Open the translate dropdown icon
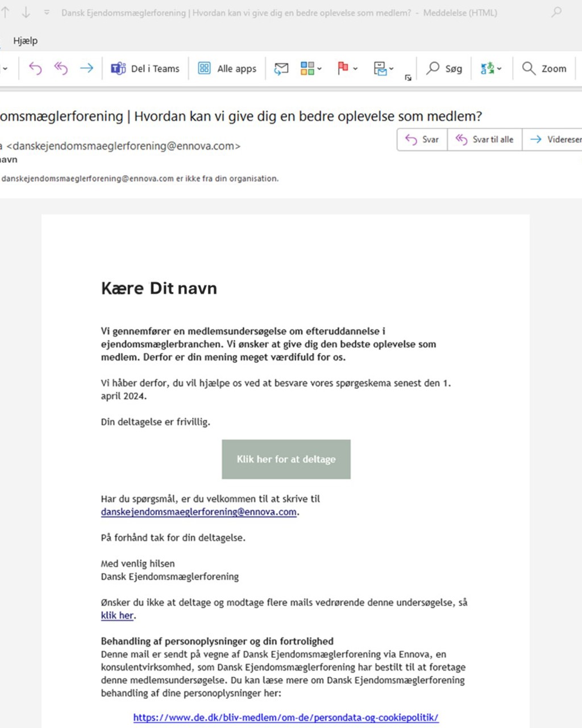Image resolution: width=582 pixels, height=728 pixels. (x=491, y=69)
